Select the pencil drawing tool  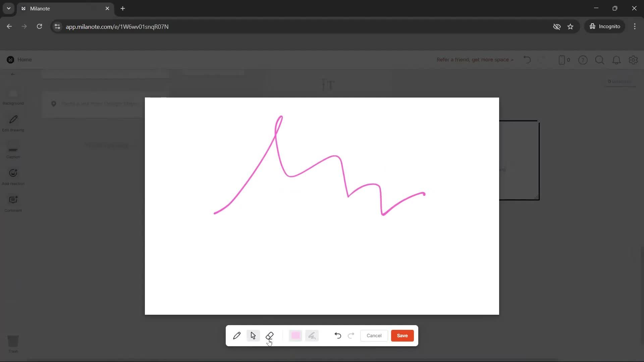click(237, 336)
